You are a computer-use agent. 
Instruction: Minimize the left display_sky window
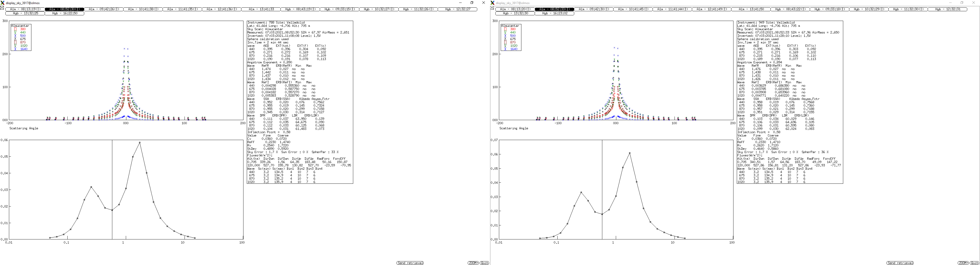pyautogui.click(x=460, y=3)
